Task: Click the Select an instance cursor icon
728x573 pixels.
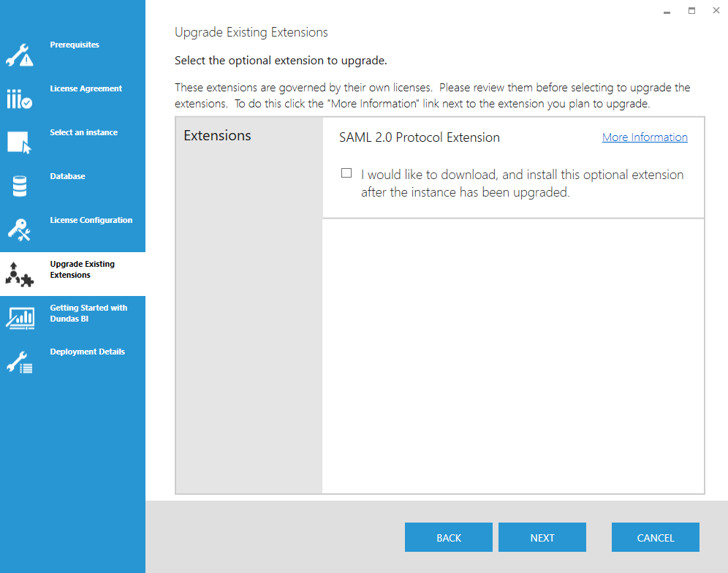Action: point(20,143)
